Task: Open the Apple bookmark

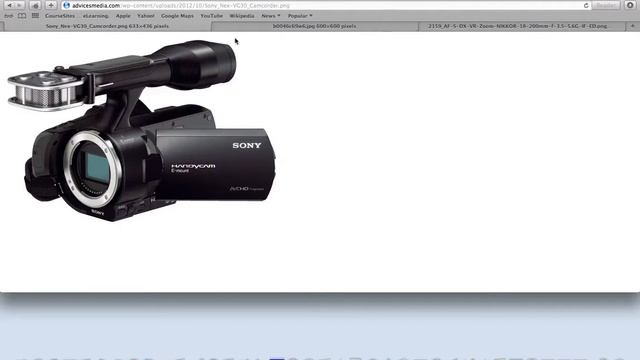Action: (x=123, y=16)
